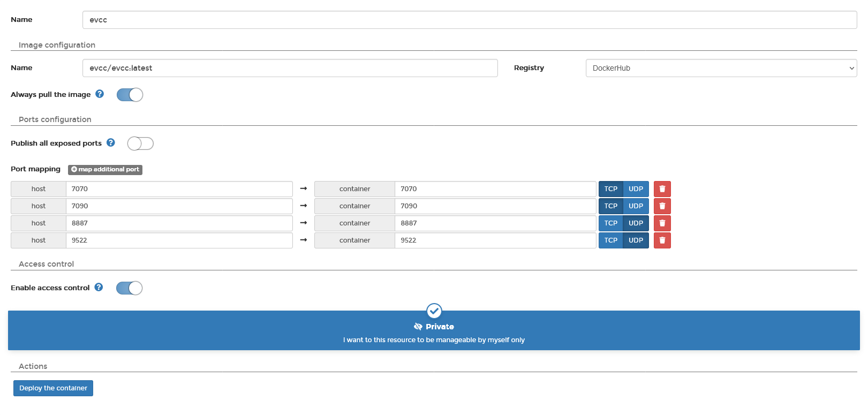Select UDP protocol for port 7070
Image resolution: width=868 pixels, height=415 pixels.
point(636,189)
